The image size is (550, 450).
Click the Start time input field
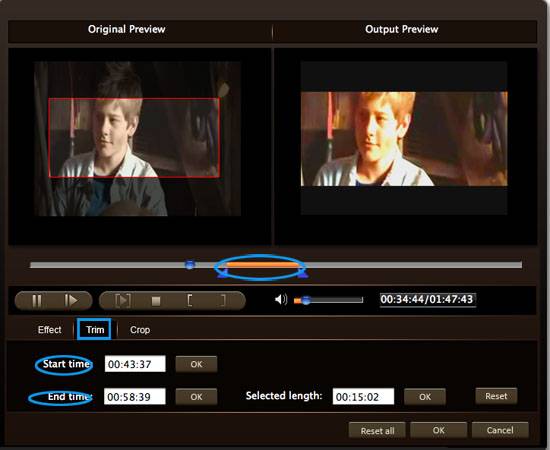(x=135, y=364)
